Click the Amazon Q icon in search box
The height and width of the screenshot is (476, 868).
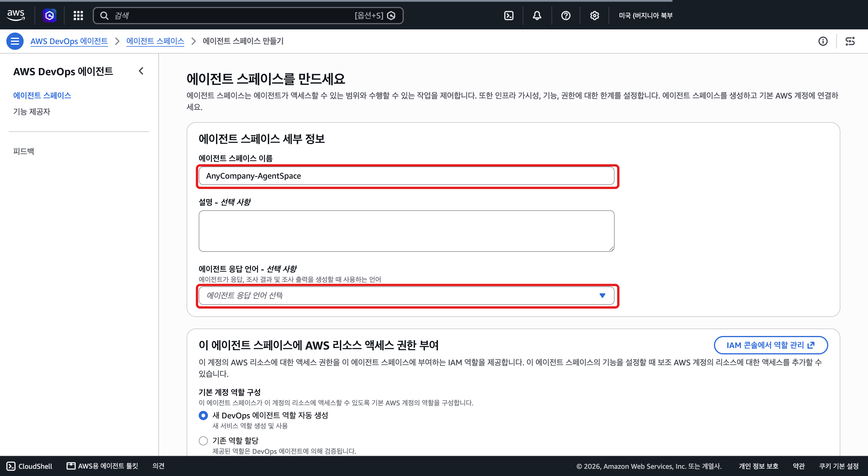391,16
